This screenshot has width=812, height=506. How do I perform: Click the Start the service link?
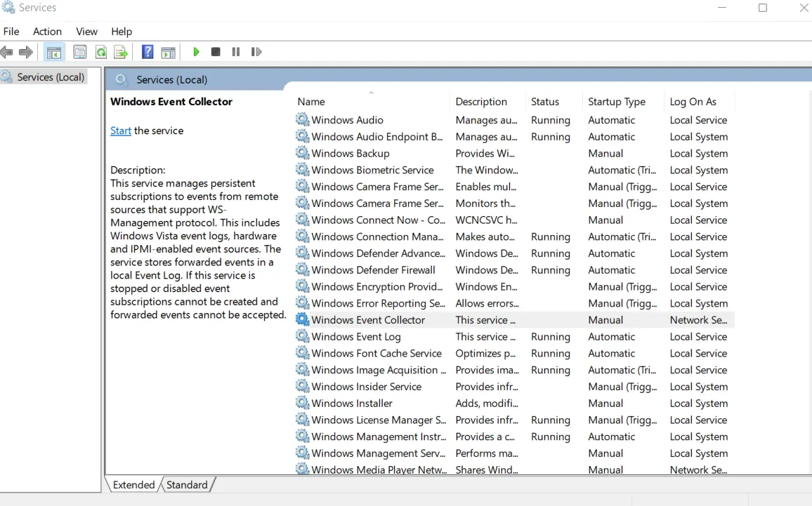121,131
